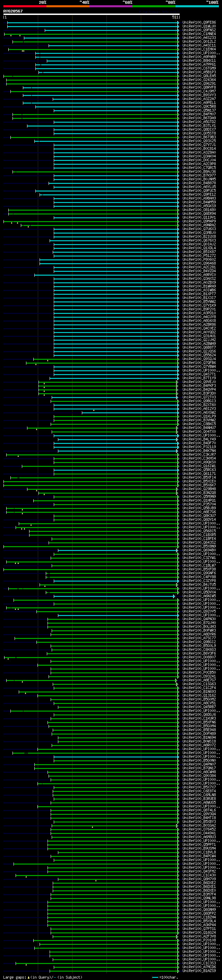Select the UniRef100_Q96291 label
The width and height of the screenshot is (222, 980).
(x=199, y=84)
